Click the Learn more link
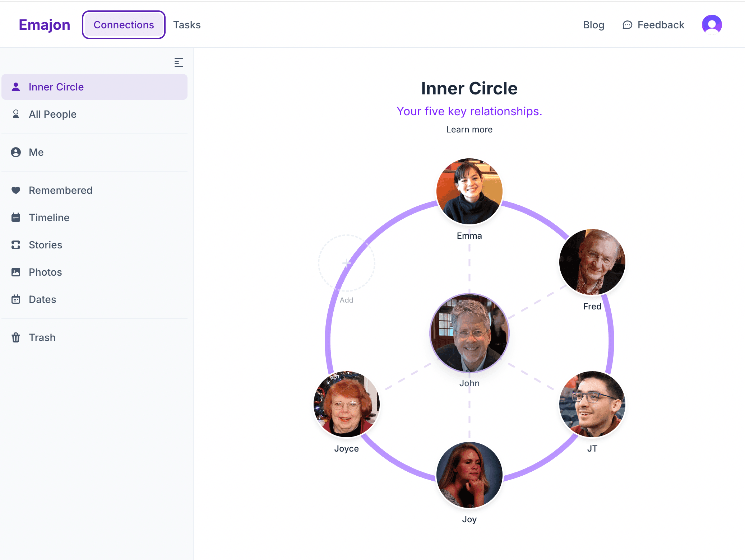The width and height of the screenshot is (745, 560). click(469, 130)
